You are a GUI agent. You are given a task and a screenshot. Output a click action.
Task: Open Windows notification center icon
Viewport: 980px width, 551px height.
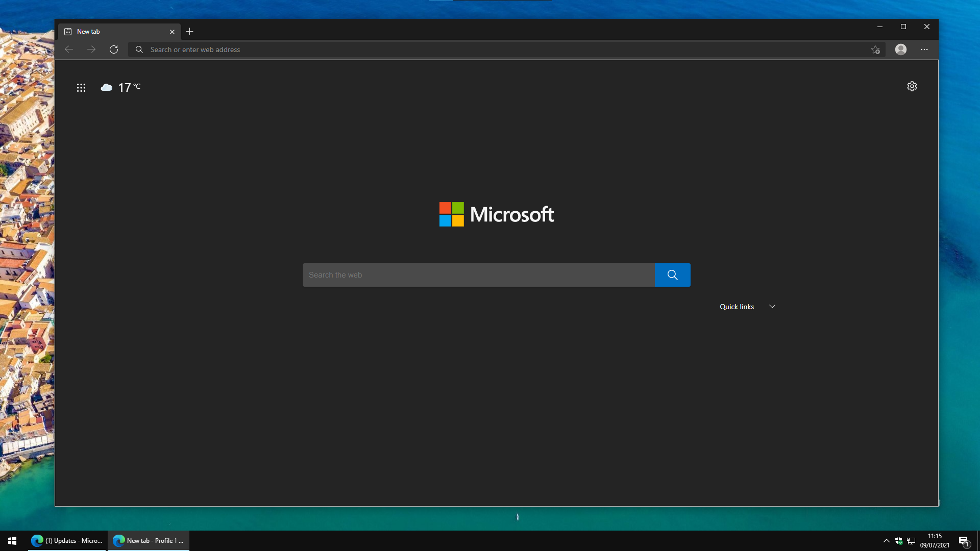pyautogui.click(x=963, y=541)
